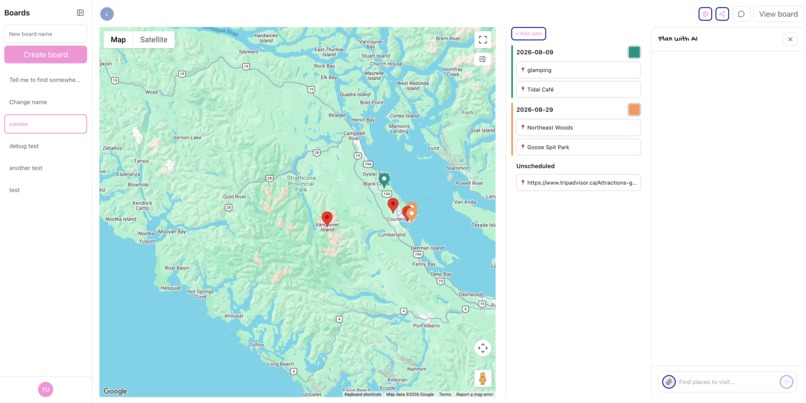This screenshot has width=806, height=403.
Task: Collapse the Boards sidebar panel
Action: coord(80,13)
